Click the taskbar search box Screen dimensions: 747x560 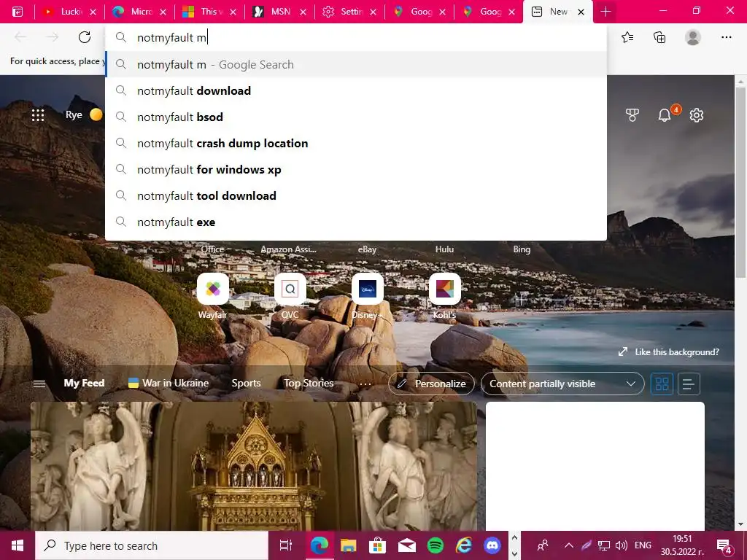152,545
